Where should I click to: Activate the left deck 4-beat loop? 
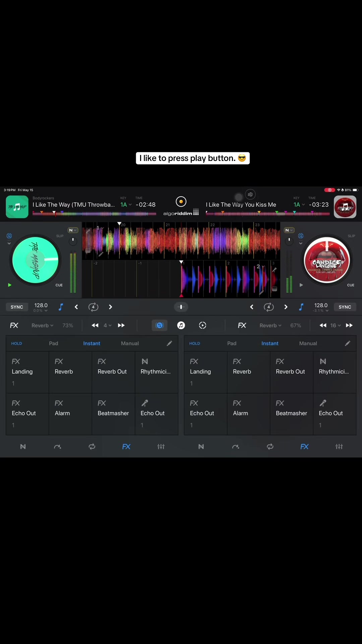pyautogui.click(x=93, y=307)
